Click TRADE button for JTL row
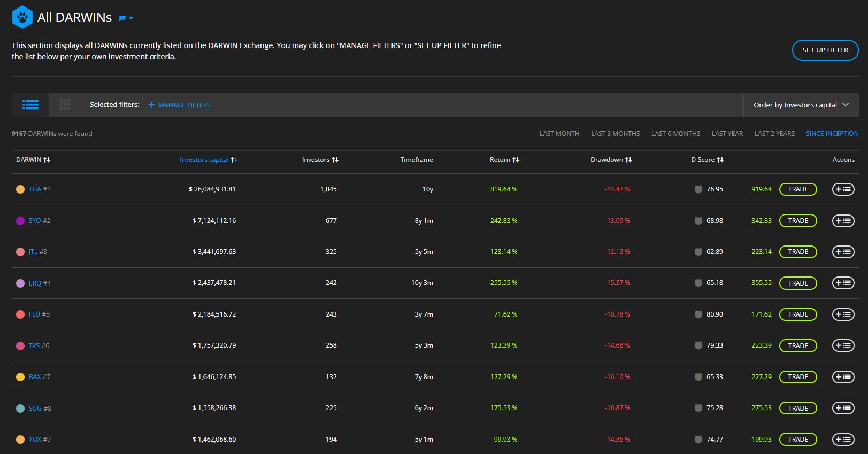Viewport: 868px width, 454px height. tap(798, 252)
